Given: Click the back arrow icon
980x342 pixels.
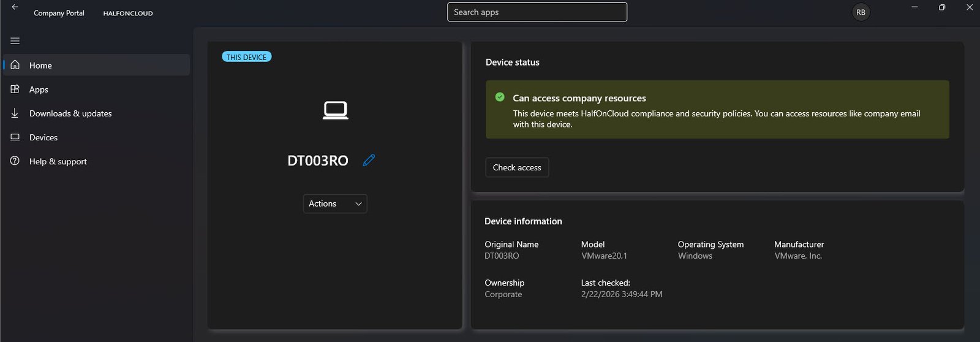Looking at the screenshot, I should [x=15, y=7].
